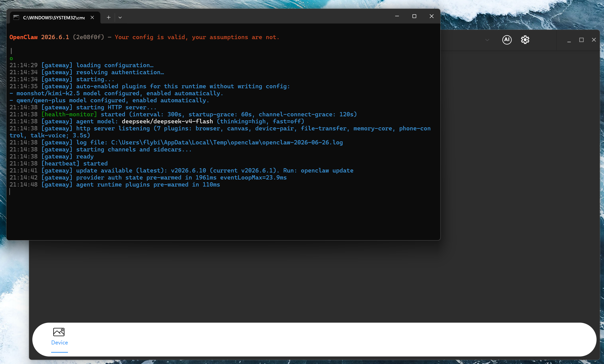Click 'auto-enabled plugins for this runtime' line

pyautogui.click(x=150, y=86)
